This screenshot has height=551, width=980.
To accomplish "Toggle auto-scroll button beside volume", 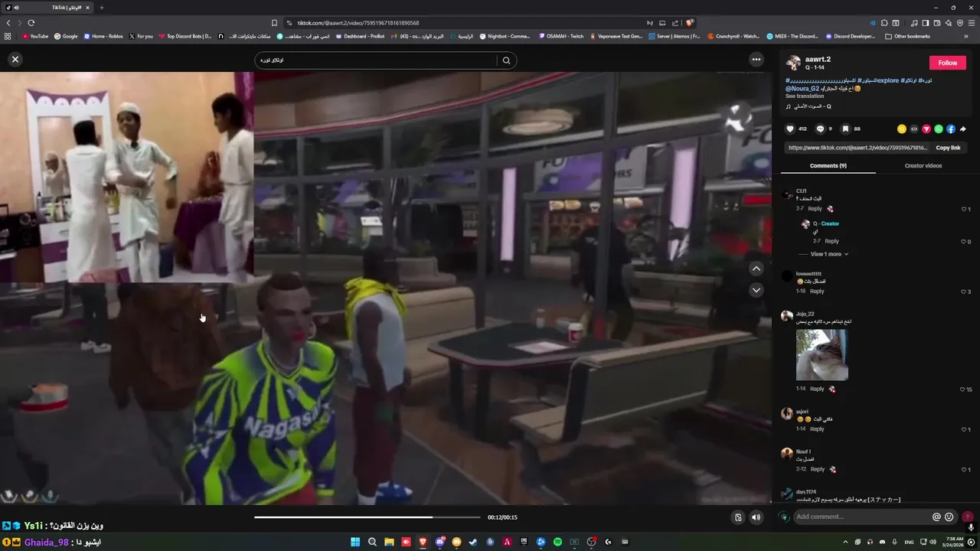I will click(738, 517).
